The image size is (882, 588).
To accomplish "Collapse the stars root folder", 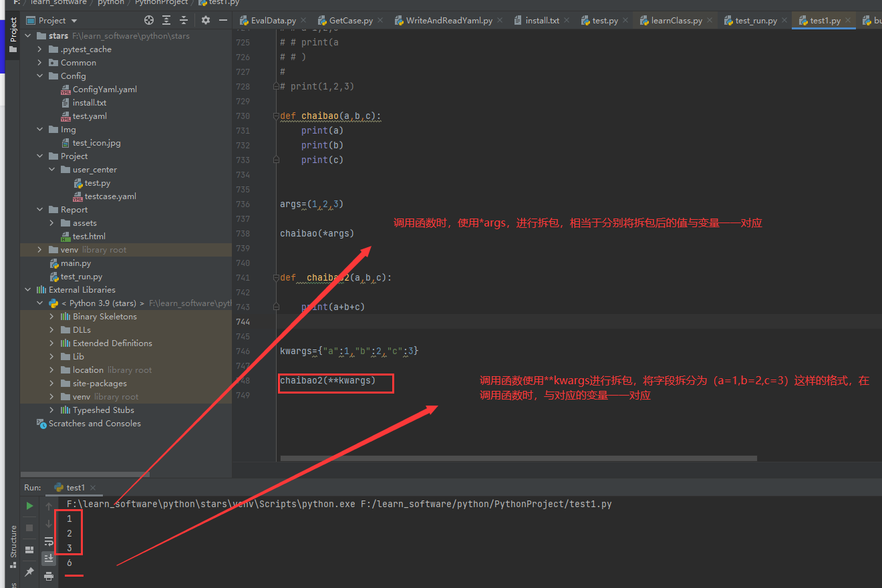I will point(28,36).
